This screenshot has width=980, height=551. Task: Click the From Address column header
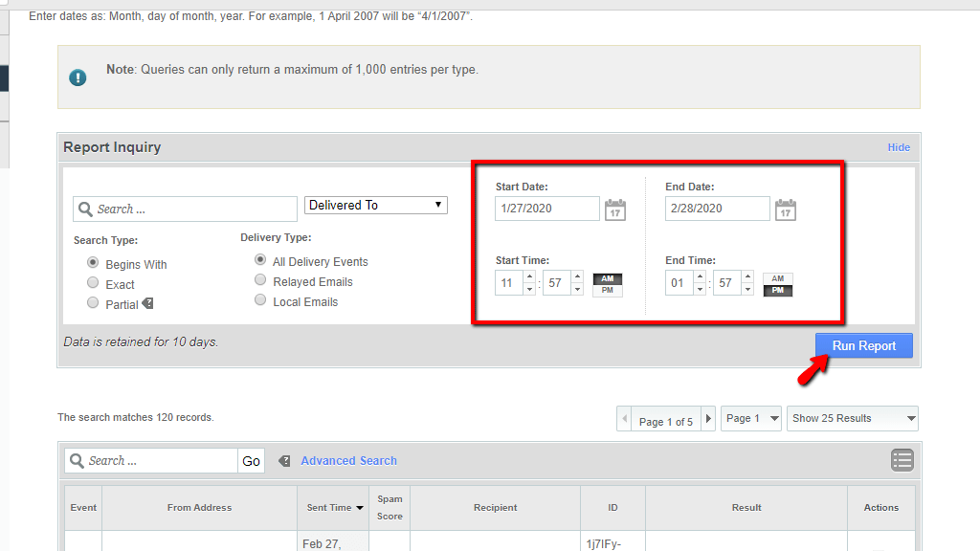click(199, 508)
